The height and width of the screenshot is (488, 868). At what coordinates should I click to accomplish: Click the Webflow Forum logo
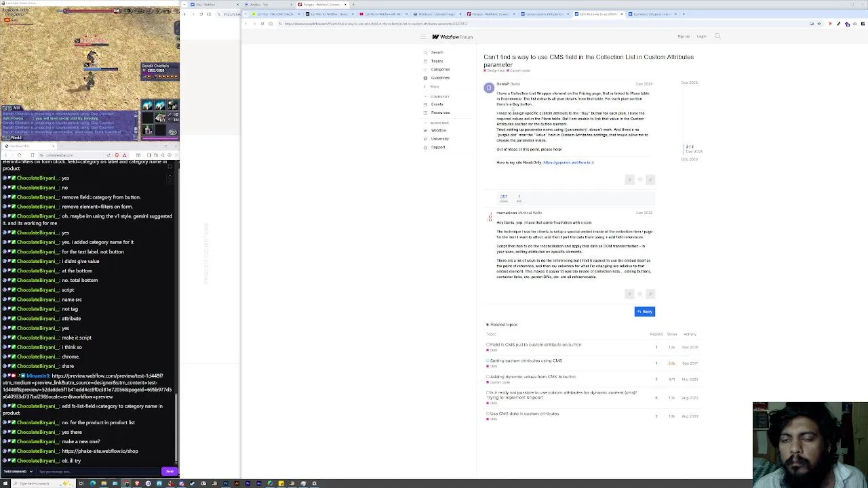[452, 37]
